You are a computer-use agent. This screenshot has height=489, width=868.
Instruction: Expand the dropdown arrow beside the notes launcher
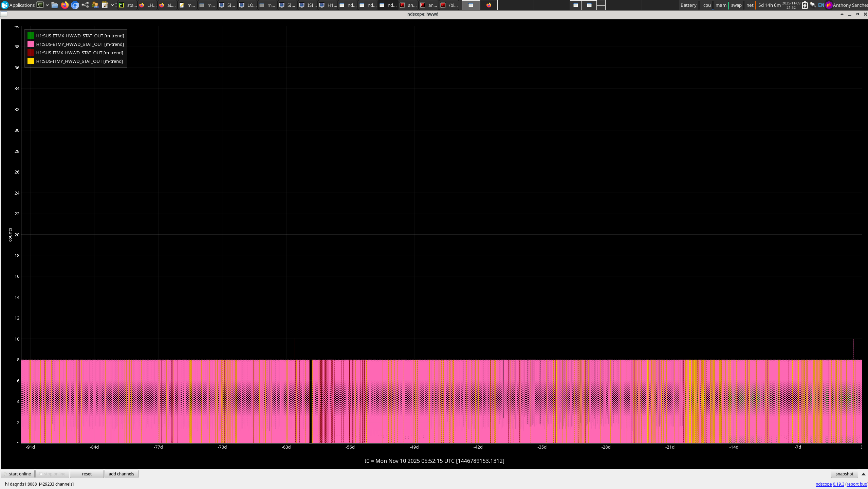click(x=112, y=5)
